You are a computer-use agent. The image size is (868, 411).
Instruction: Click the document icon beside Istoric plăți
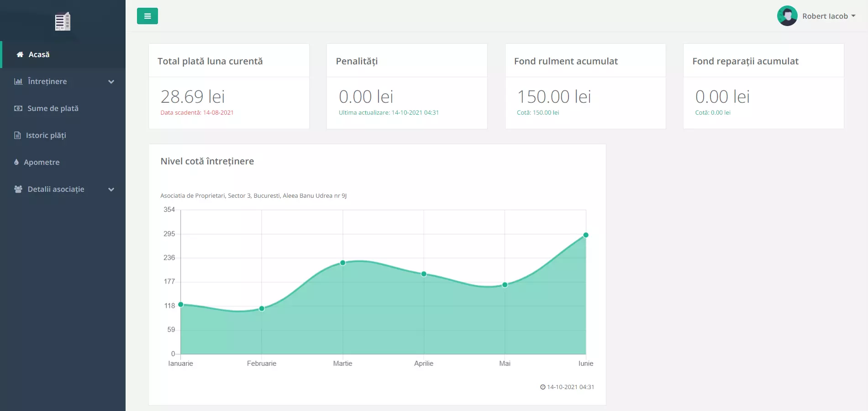coord(18,135)
